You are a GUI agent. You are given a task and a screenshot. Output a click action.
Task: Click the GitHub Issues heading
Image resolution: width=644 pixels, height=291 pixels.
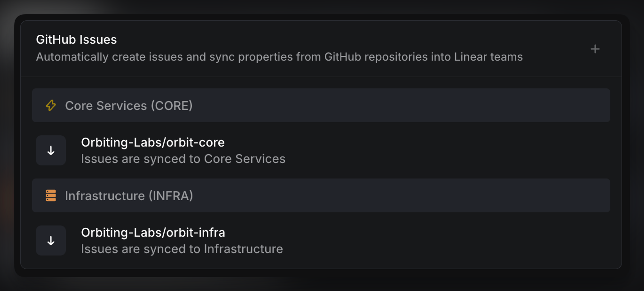[x=76, y=39]
